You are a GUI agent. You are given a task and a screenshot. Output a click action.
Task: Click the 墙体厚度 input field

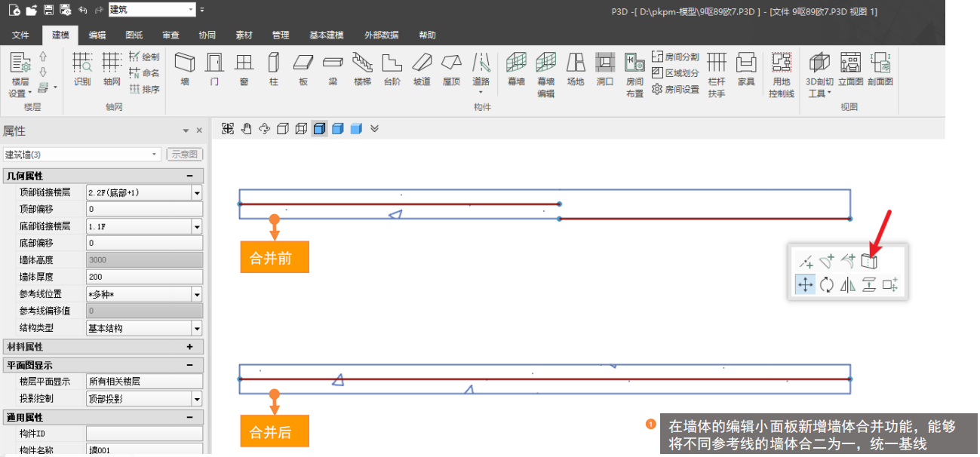coord(144,278)
